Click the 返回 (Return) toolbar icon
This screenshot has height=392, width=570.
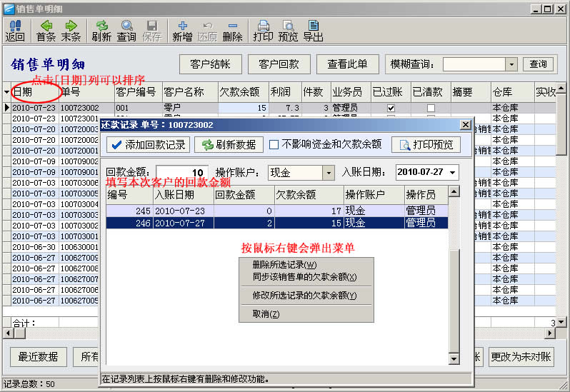15,31
